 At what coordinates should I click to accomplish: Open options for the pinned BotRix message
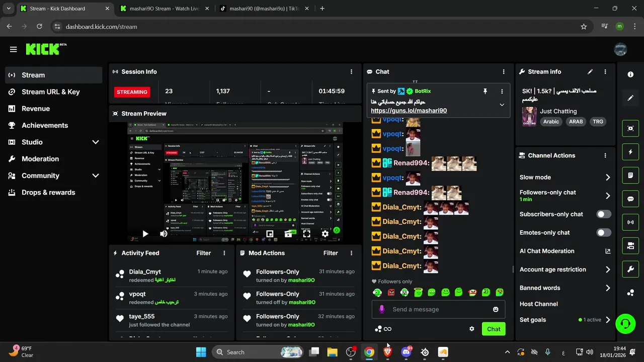[502, 91]
